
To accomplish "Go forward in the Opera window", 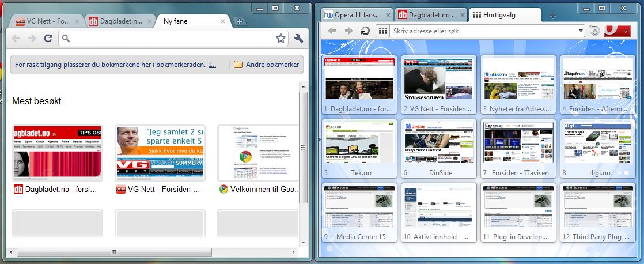I will pos(348,31).
